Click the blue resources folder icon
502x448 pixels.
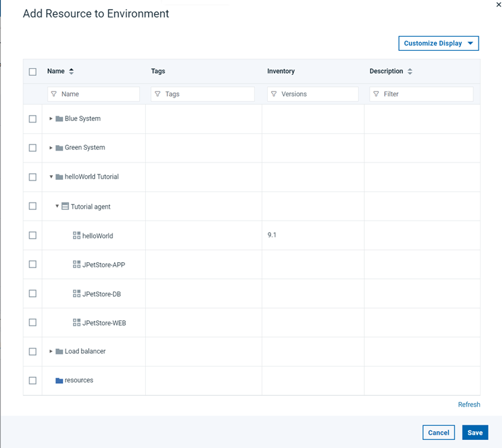[59, 380]
